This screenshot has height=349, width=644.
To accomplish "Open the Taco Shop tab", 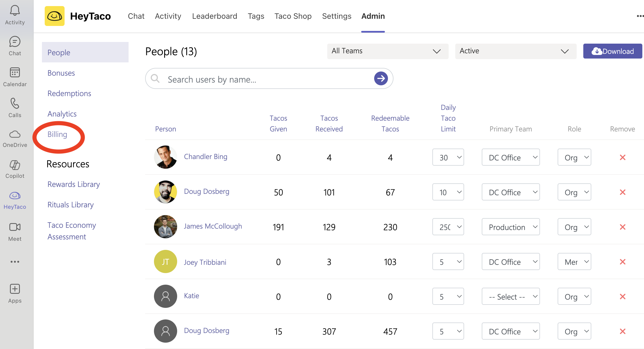I will (293, 16).
